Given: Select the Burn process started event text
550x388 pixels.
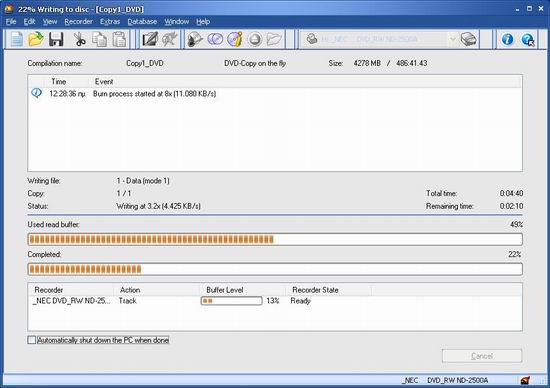Looking at the screenshot, I should pos(154,94).
